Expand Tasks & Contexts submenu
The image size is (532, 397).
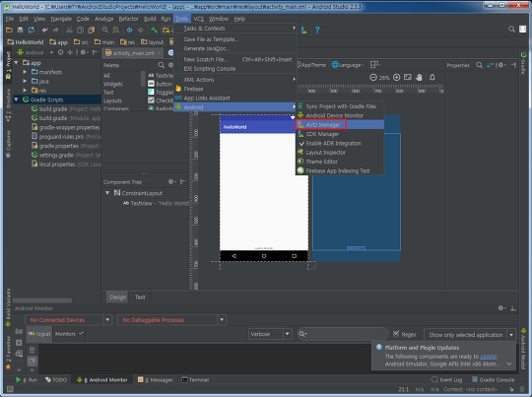pyautogui.click(x=235, y=29)
